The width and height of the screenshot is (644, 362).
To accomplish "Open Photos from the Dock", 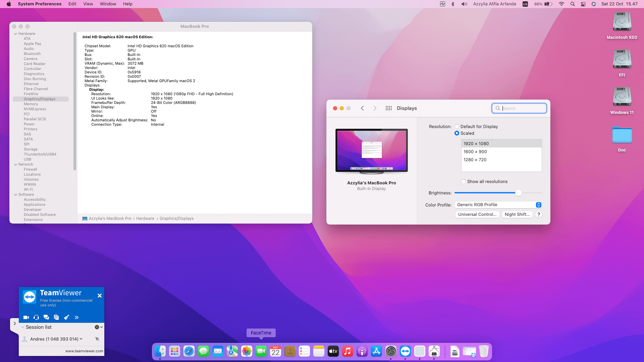I will click(247, 351).
